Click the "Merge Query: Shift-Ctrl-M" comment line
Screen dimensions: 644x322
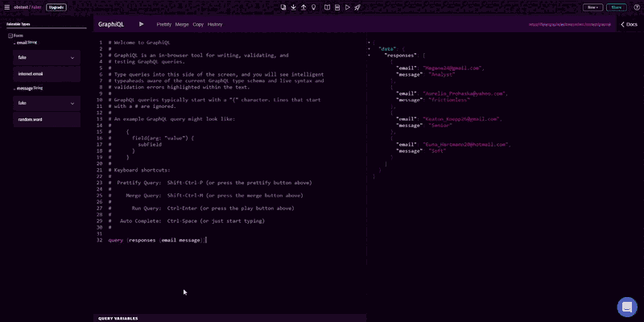pyautogui.click(x=206, y=196)
